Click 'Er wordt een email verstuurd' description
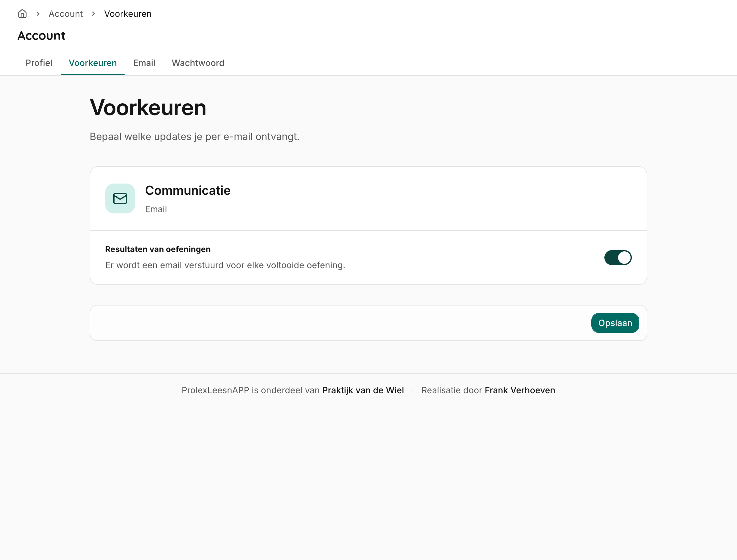The height and width of the screenshot is (560, 737). (x=225, y=265)
